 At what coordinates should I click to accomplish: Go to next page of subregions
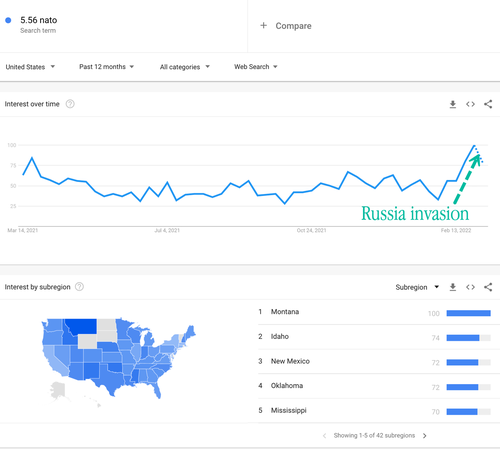point(424,436)
